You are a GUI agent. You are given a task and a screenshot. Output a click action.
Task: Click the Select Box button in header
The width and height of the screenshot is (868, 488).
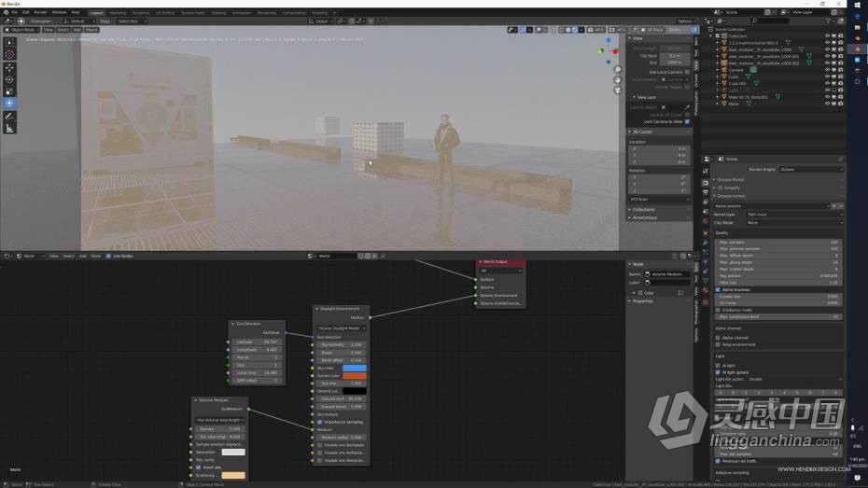click(132, 21)
